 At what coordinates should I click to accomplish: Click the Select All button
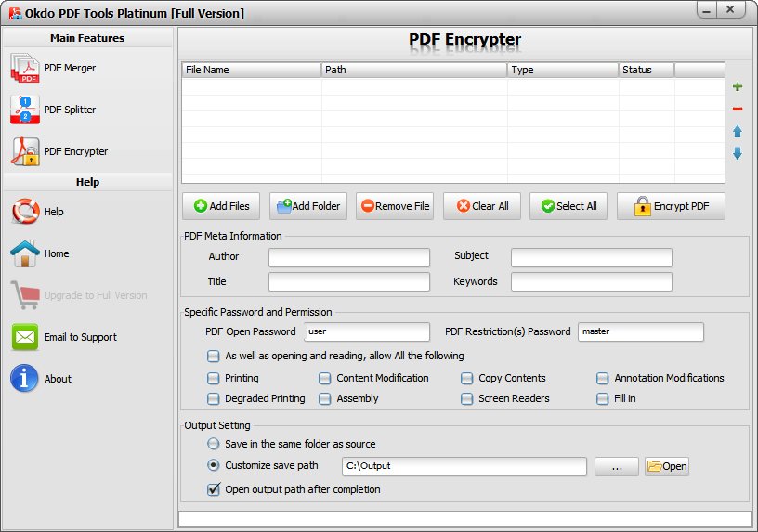point(568,206)
